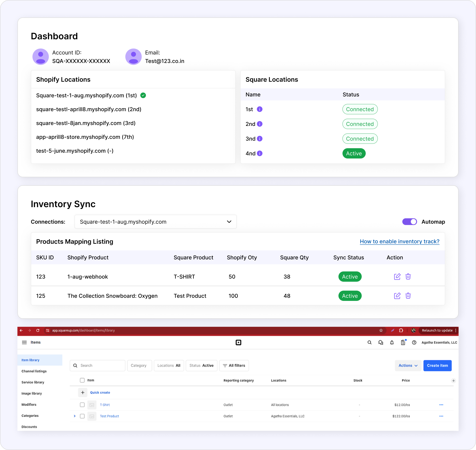The width and height of the screenshot is (476, 450).
Task: Select the search icon in Square's top bar
Action: 370,342
